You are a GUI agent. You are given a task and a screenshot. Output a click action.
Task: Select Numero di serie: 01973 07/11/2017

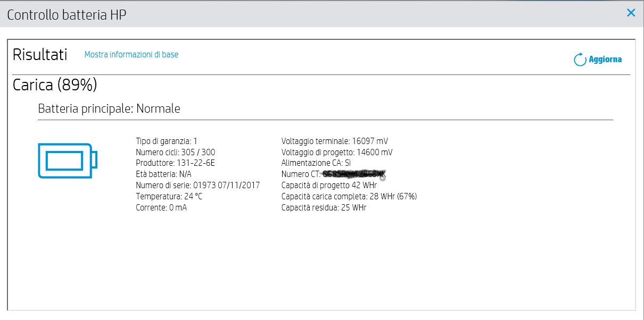(198, 186)
